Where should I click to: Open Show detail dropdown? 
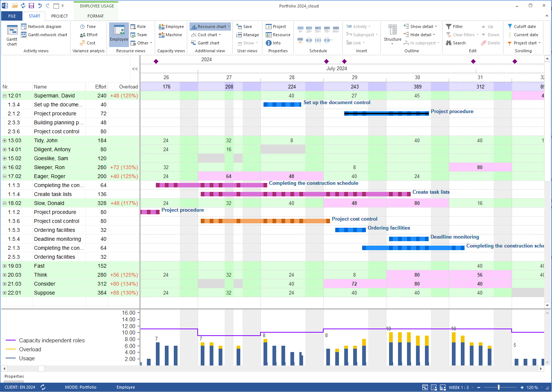coord(420,27)
